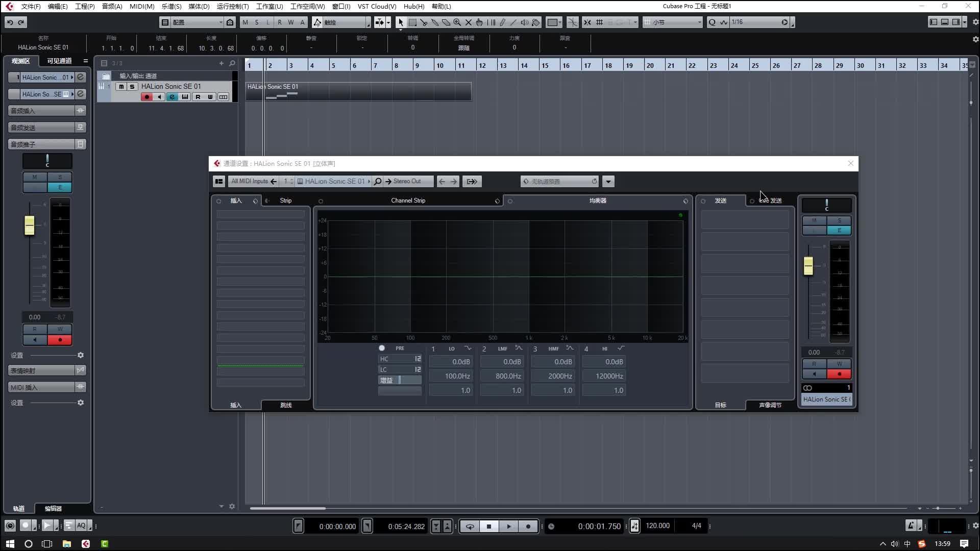Click the channel settings volume fader
980x551 pixels.
[x=808, y=266]
